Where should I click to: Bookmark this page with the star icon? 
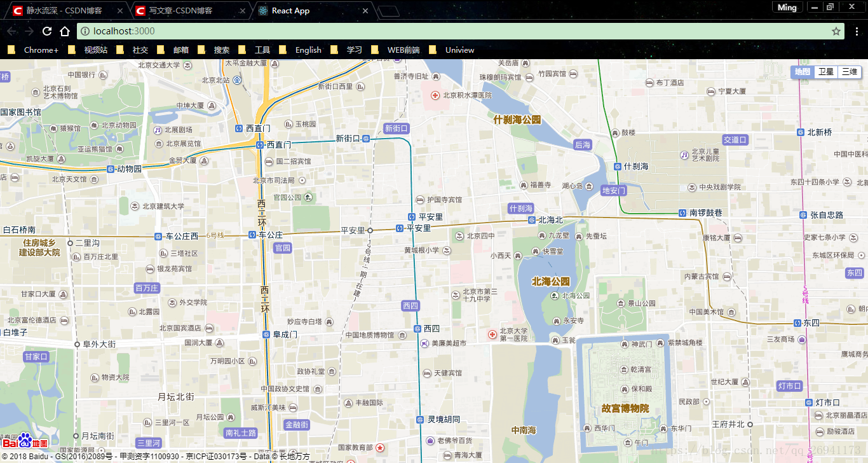(836, 31)
